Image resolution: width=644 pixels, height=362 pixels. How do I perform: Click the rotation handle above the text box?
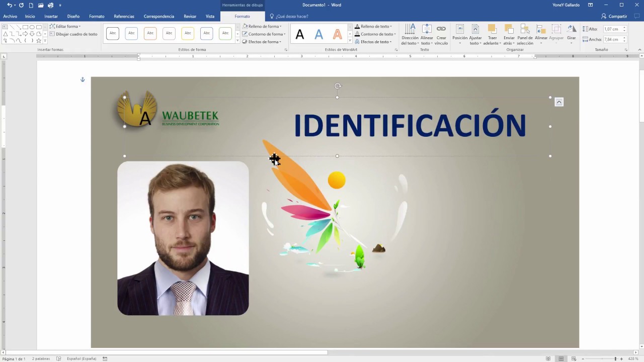click(338, 86)
